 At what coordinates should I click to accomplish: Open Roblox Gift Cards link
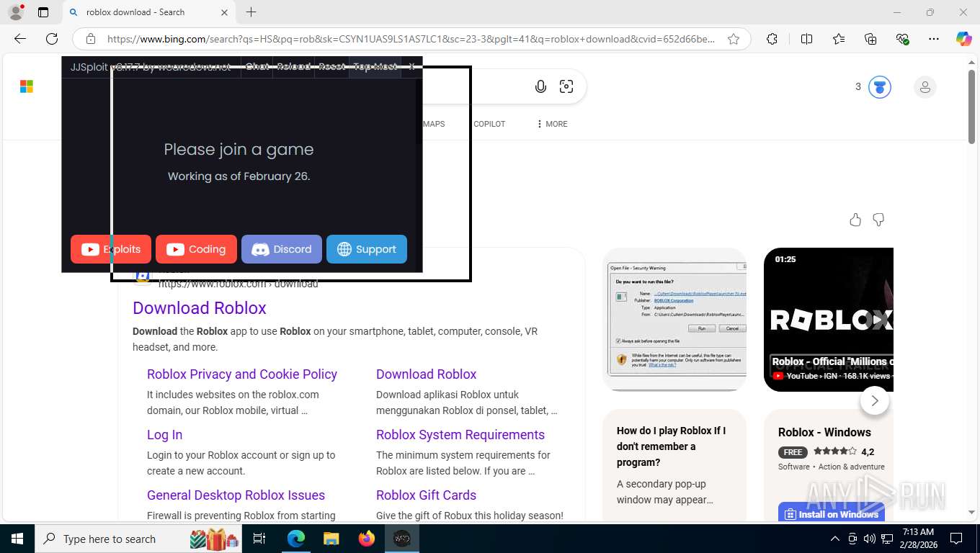tap(426, 495)
